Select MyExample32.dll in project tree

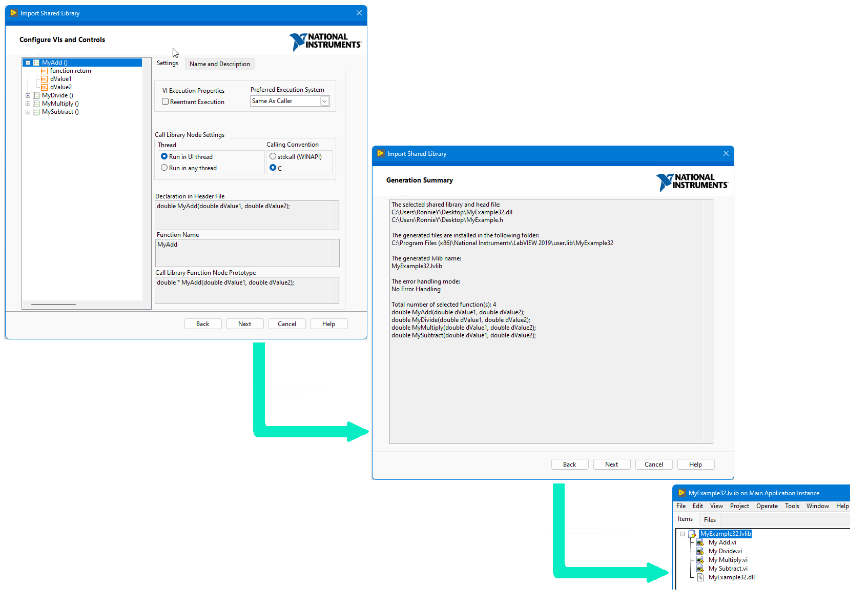point(731,577)
